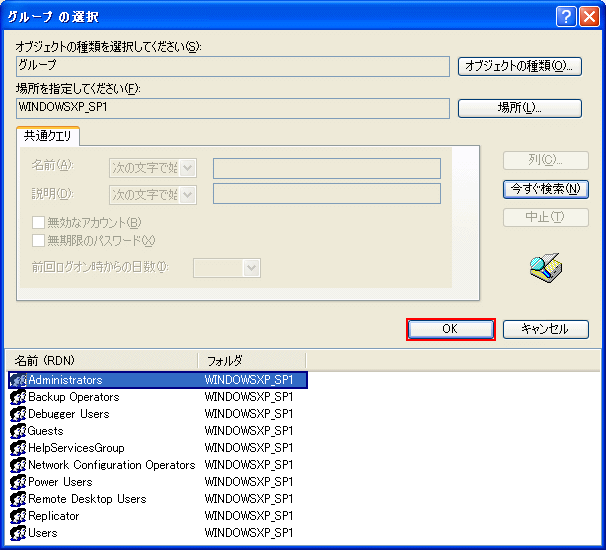
Task: Click the HelpServicesGroup group icon
Action: 18,448
